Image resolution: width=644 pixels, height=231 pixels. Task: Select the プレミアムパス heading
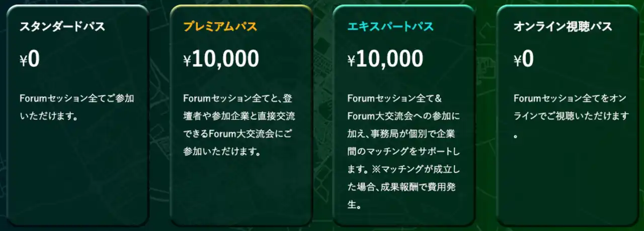coord(220,27)
